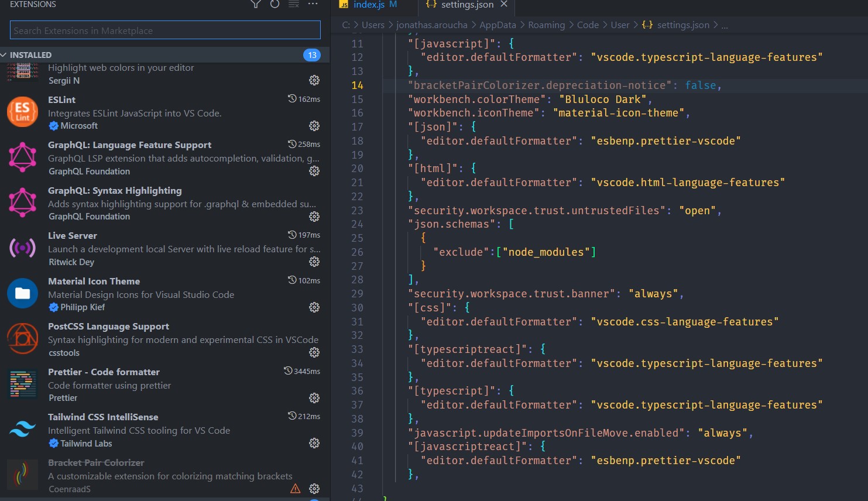Switch to the index.js tab
Screen dimensions: 868x501
coord(369,5)
